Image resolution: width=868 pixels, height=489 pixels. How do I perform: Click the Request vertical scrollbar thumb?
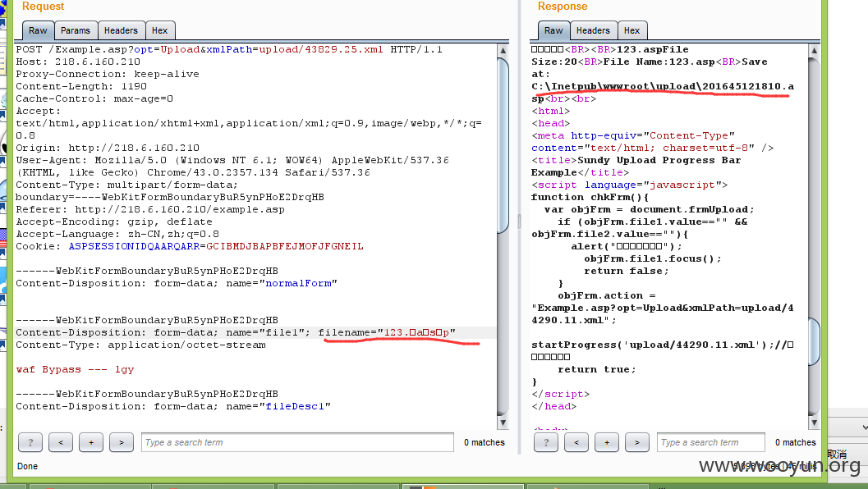503,145
